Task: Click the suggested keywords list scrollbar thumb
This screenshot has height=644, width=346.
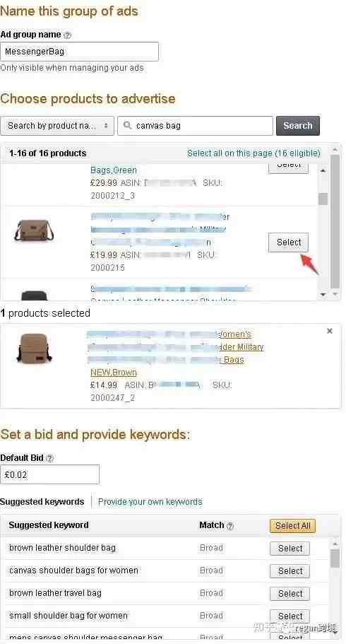Action: point(335,558)
